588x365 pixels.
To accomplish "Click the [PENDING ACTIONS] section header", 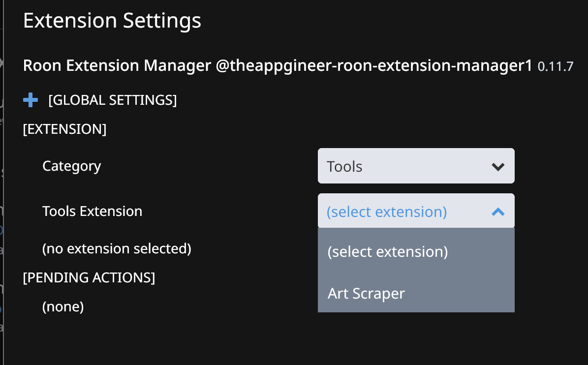I will 89,277.
